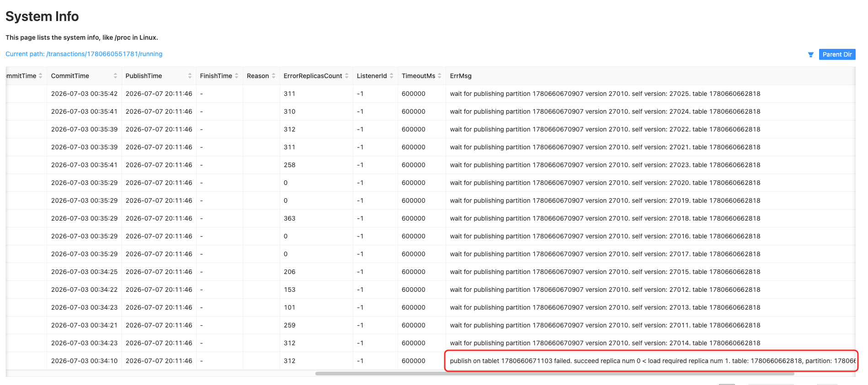Click ErrMsg cell with self version 27014
This screenshot has width=868, height=385.
pos(605,343)
